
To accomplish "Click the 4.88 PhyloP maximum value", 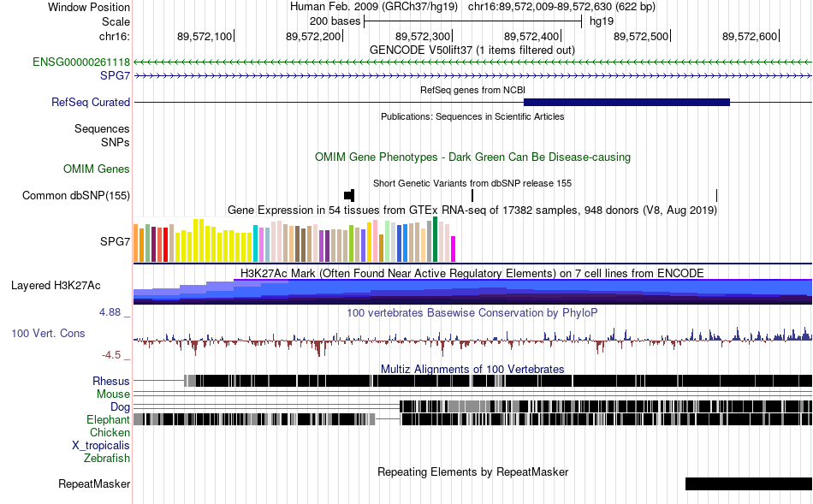I will point(110,312).
